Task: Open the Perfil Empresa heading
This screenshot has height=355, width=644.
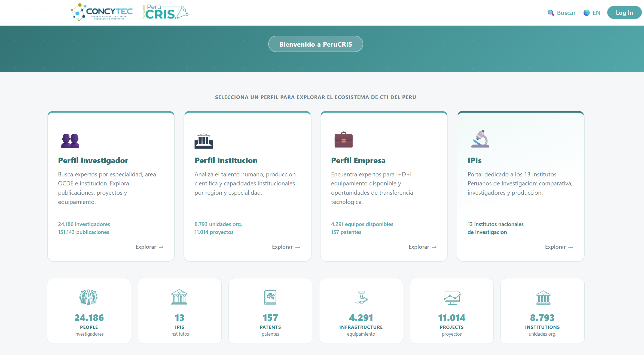Action: 358,160
